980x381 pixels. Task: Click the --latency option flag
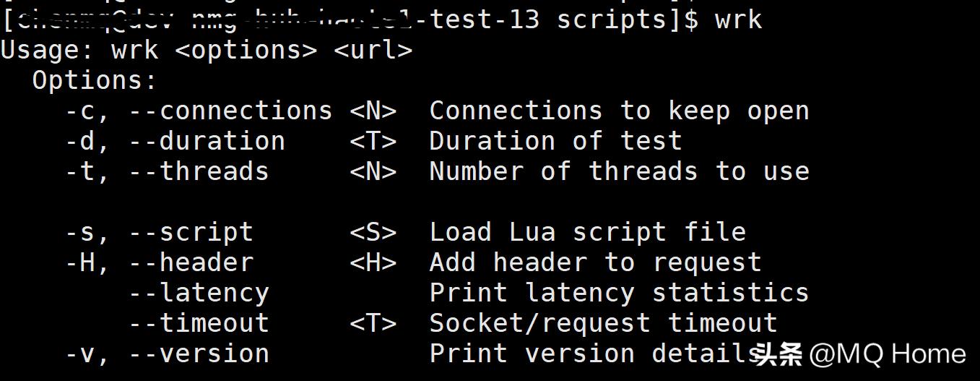coord(199,294)
